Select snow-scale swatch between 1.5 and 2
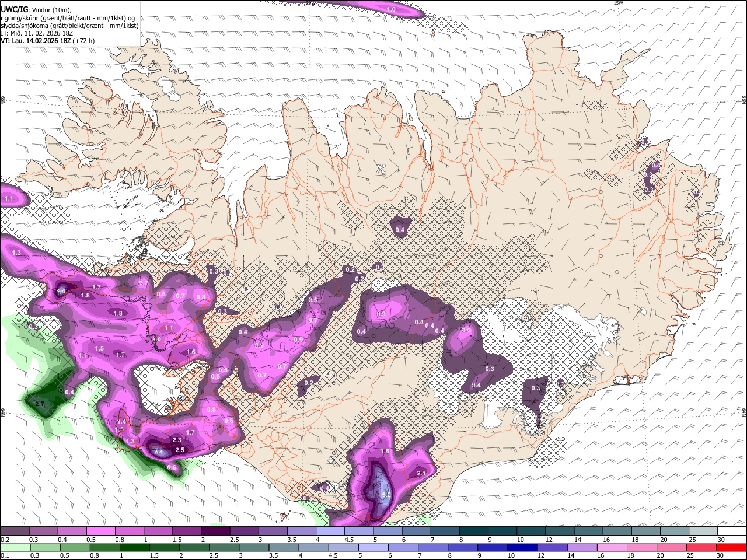The image size is (747, 560). [x=187, y=531]
